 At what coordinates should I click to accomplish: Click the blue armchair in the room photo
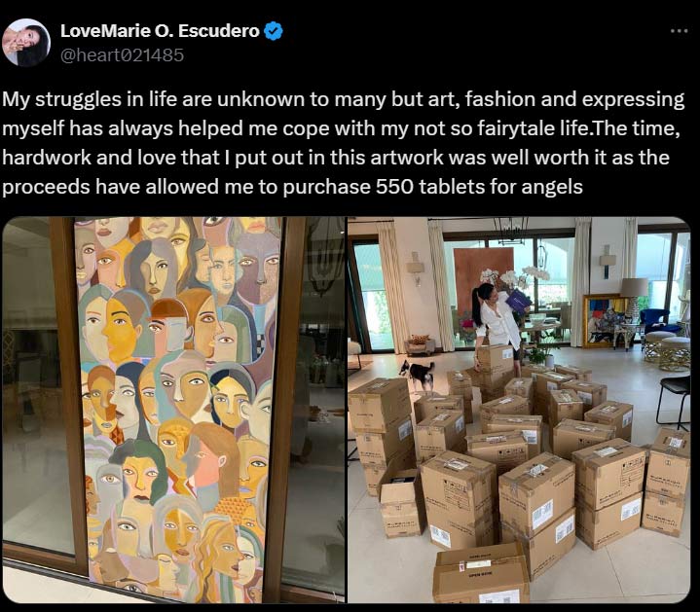(x=655, y=321)
